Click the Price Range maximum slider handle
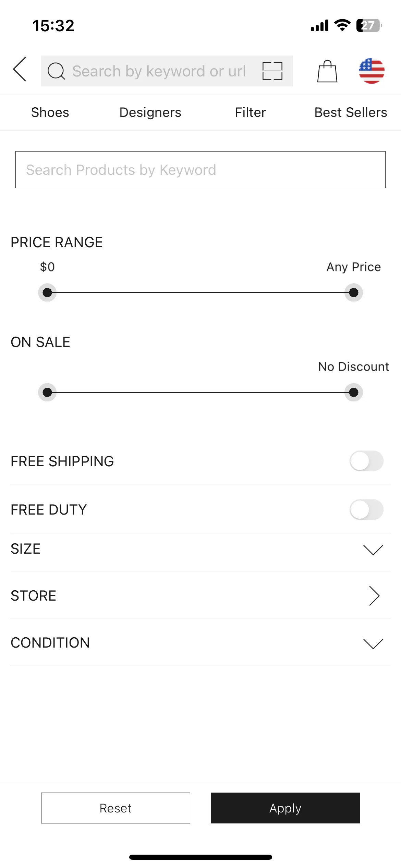Image resolution: width=401 pixels, height=868 pixels. pyautogui.click(x=354, y=293)
